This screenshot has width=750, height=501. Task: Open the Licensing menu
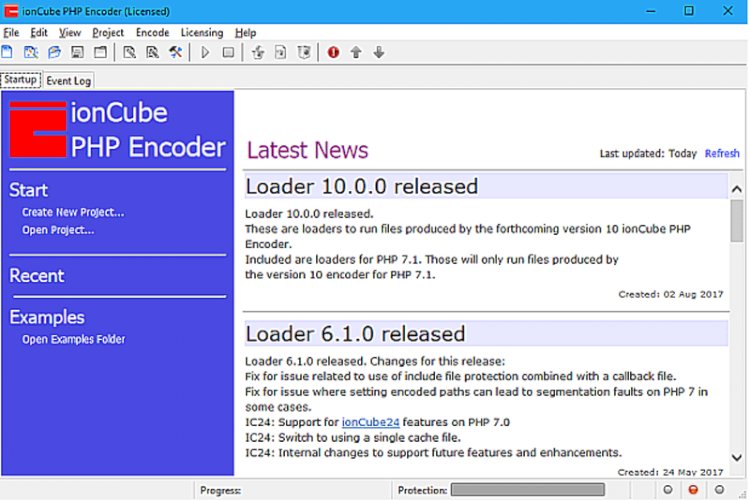[202, 33]
